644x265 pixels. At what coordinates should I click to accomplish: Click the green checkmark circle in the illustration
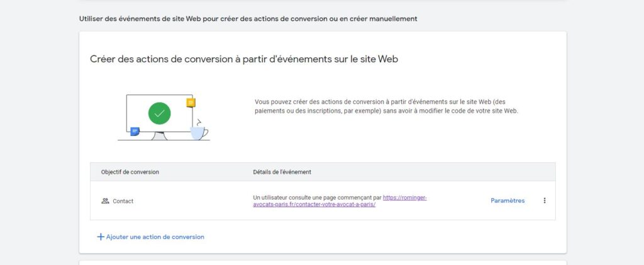point(159,113)
